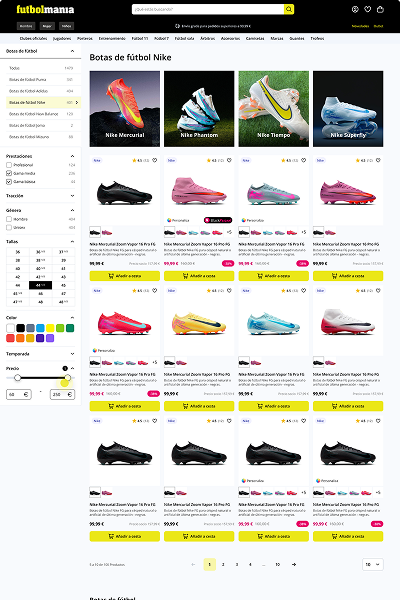Open the Nike Tiempo banner thumbnail

pyautogui.click(x=273, y=109)
